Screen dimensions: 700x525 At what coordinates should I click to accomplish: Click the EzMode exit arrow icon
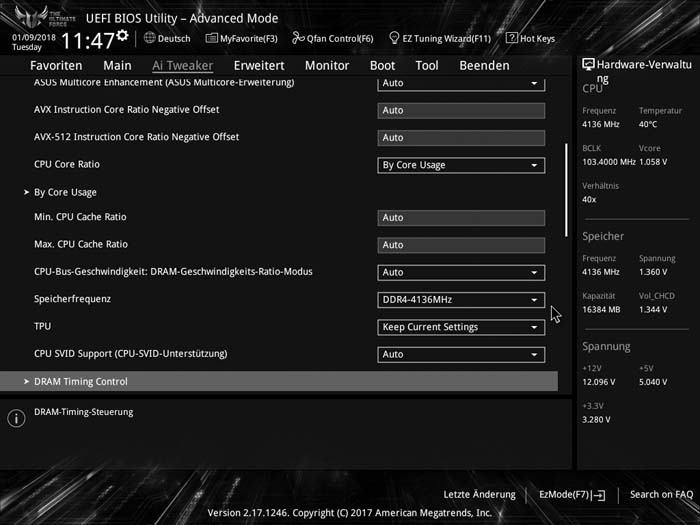[x=598, y=495]
